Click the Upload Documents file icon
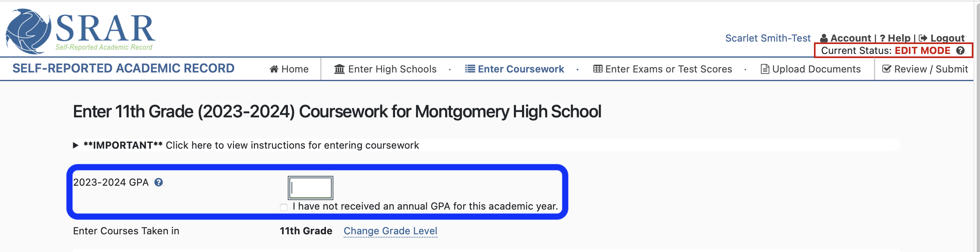This screenshot has width=980, height=252. [765, 69]
